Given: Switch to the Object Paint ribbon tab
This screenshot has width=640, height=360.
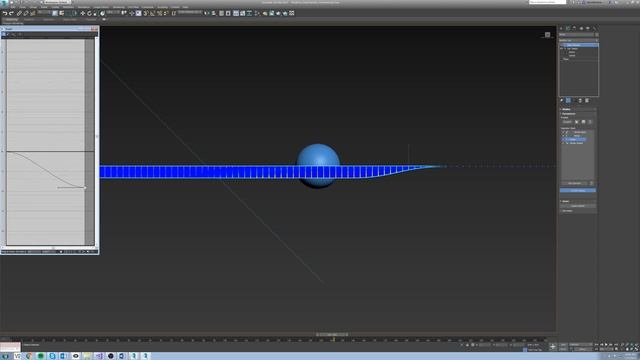Looking at the screenshot, I should click(x=70, y=20).
